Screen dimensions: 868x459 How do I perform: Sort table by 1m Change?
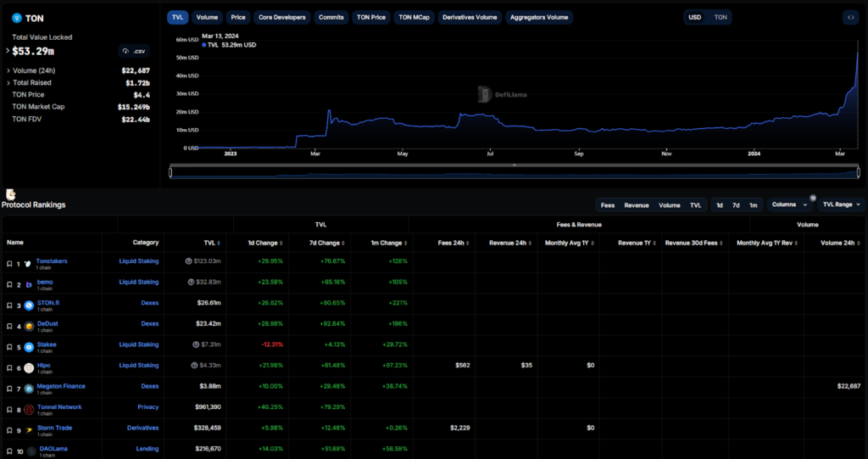tap(391, 243)
